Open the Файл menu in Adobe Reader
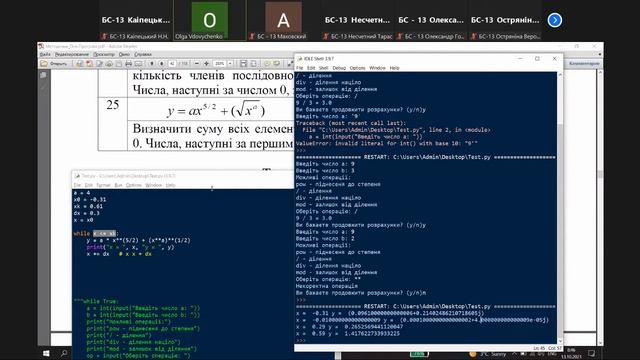Image resolution: width=640 pixels, height=360 pixels. pyautogui.click(x=45, y=54)
